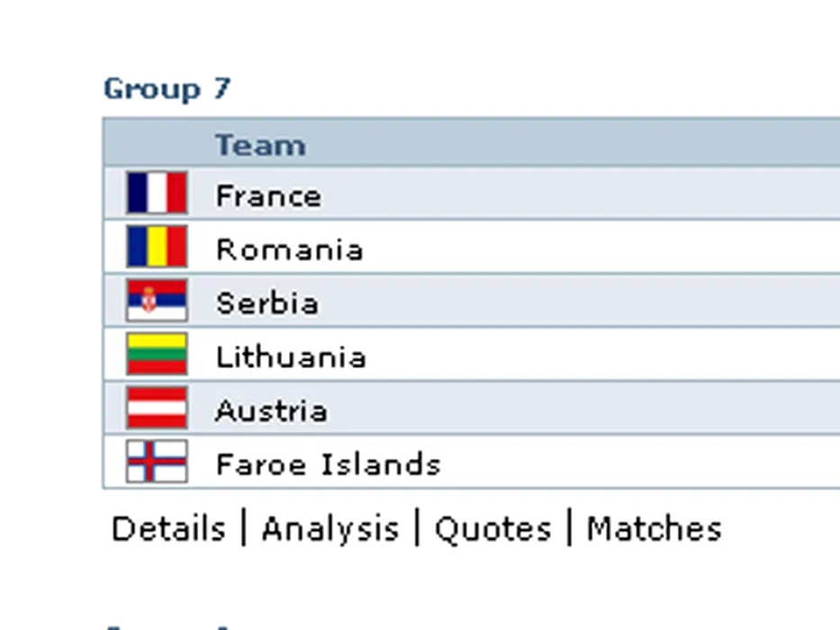Select the Romania team name
The width and height of the screenshot is (840, 630).
point(289,249)
